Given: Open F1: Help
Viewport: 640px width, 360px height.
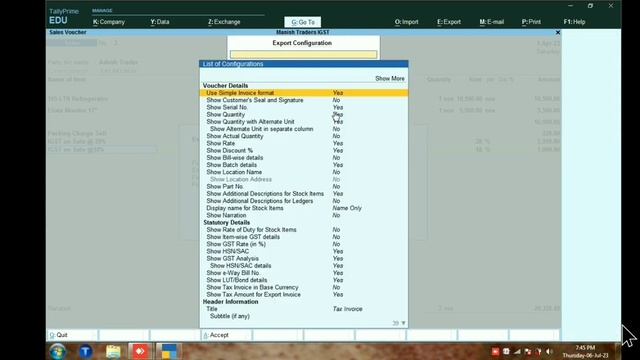Looking at the screenshot, I should 574,22.
